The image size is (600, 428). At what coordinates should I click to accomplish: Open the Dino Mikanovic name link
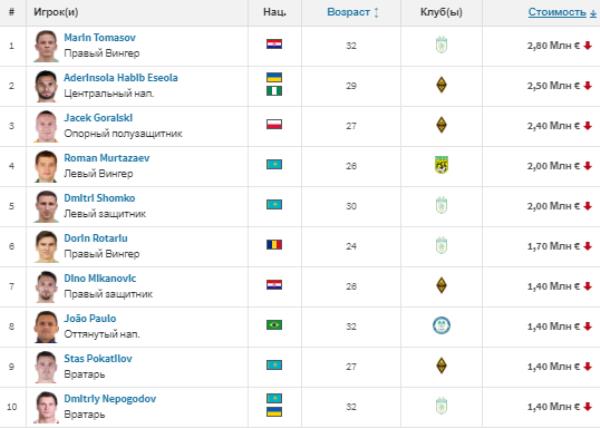[100, 278]
